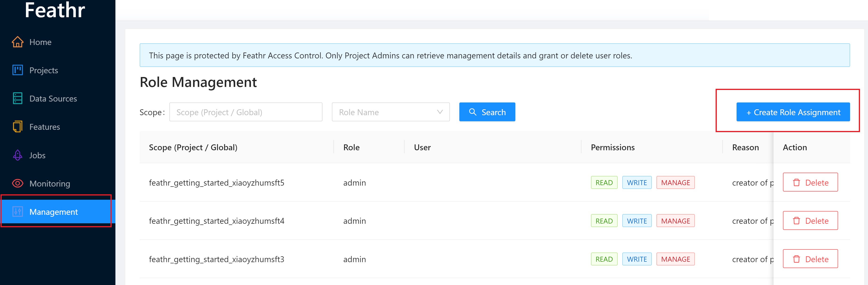This screenshot has height=285, width=868.
Task: Click trash icon in xiaoyzhumsft5 row
Action: click(x=796, y=182)
